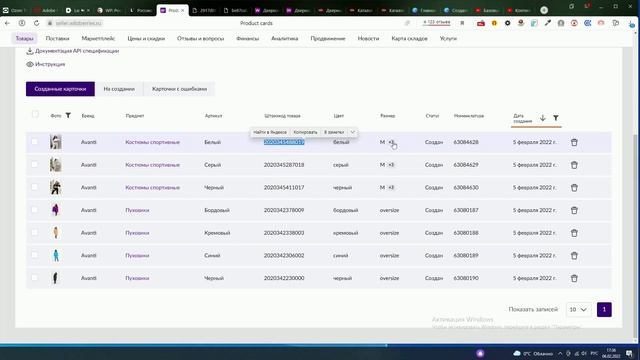Delete the Черный puffer row
This screenshot has width=640, height=360.
click(574, 278)
